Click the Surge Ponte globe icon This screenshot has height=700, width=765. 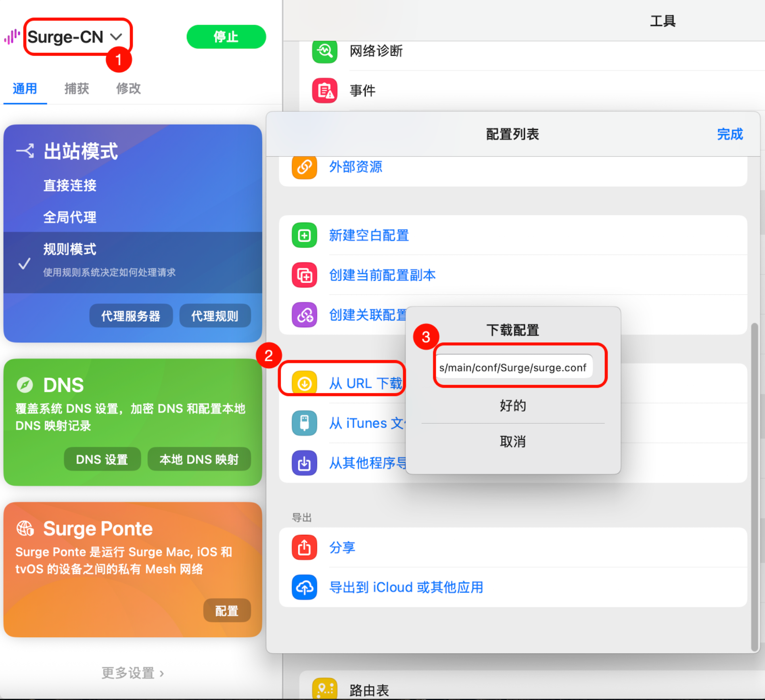pyautogui.click(x=25, y=528)
